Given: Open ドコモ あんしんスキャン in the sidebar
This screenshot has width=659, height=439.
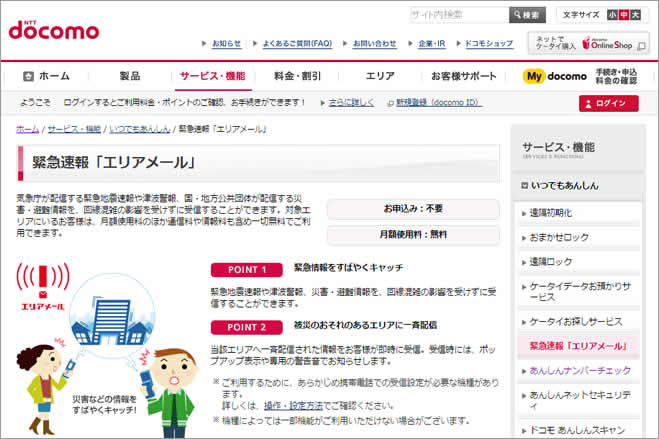Looking at the screenshot, I should (577, 430).
